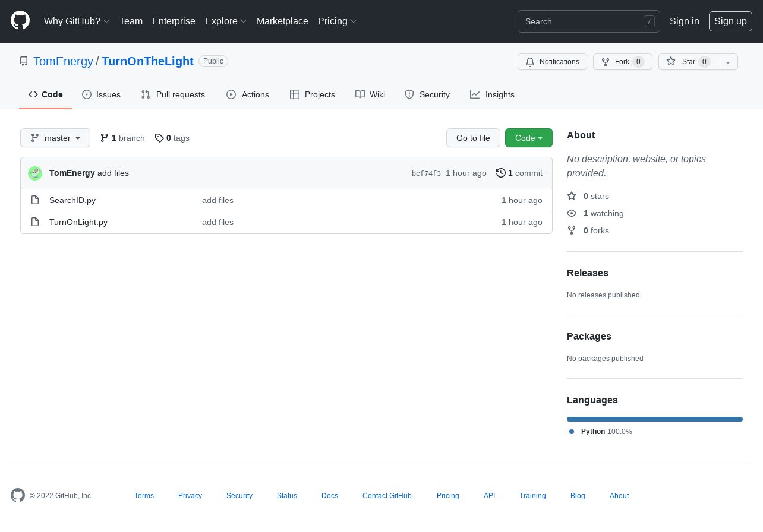The height and width of the screenshot is (532, 763).
Task: Open the green Code dropdown button
Action: click(x=529, y=138)
